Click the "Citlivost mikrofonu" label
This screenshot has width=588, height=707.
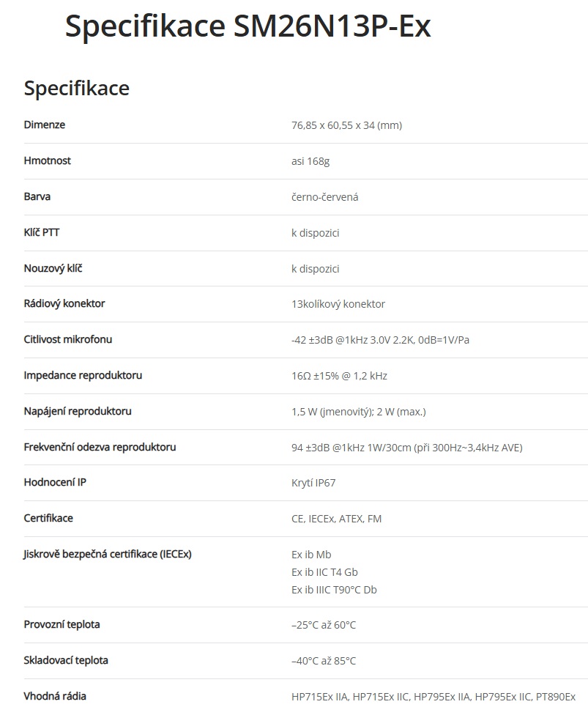pyautogui.click(x=68, y=339)
